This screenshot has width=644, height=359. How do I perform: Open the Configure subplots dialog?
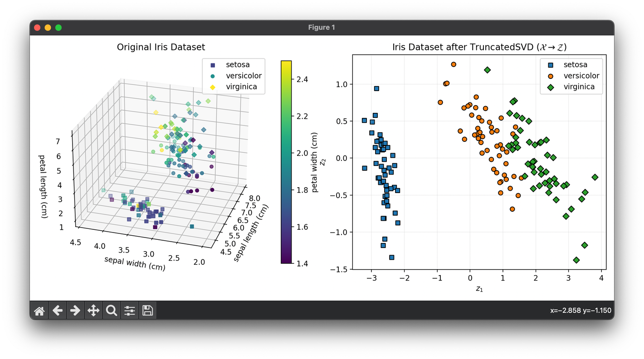[130, 310]
